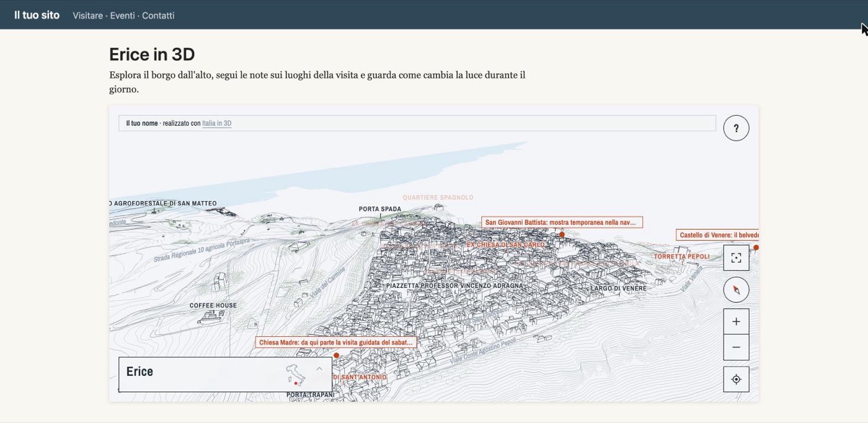
Task: Expand the Erice panel chevron
Action: (319, 369)
